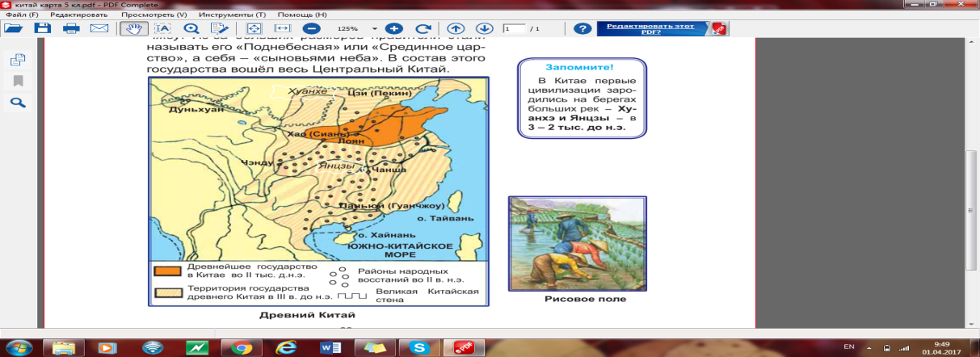
Task: Open Google Chrome from the taskbar
Action: pyautogui.click(x=240, y=346)
